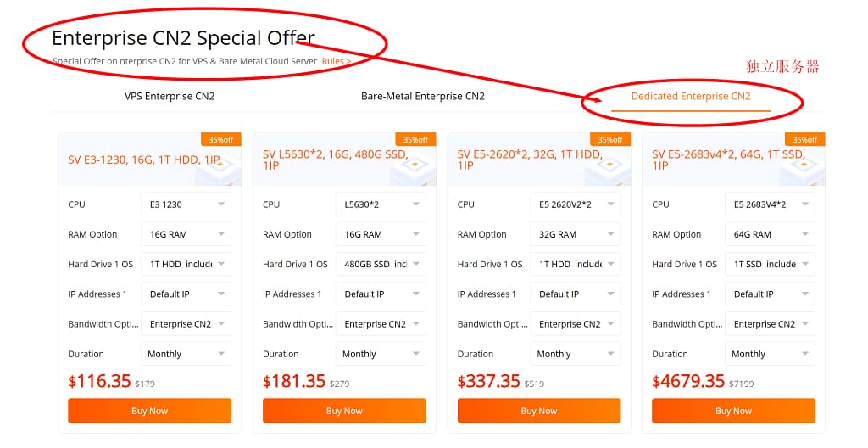The height and width of the screenshot is (448, 868).
Task: Select Dedicated Enterprise CN2 tab
Action: point(690,96)
